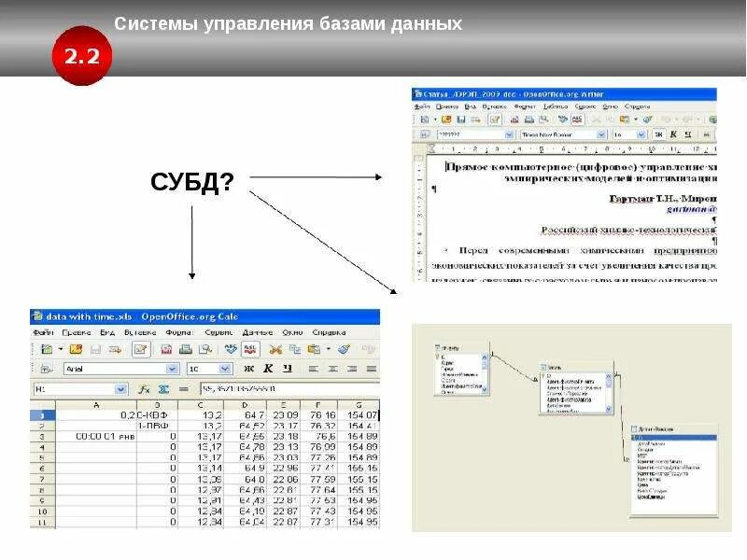Open Файл menu in Calc window
Image resolution: width=747 pixels, height=560 pixels.
coord(43,332)
